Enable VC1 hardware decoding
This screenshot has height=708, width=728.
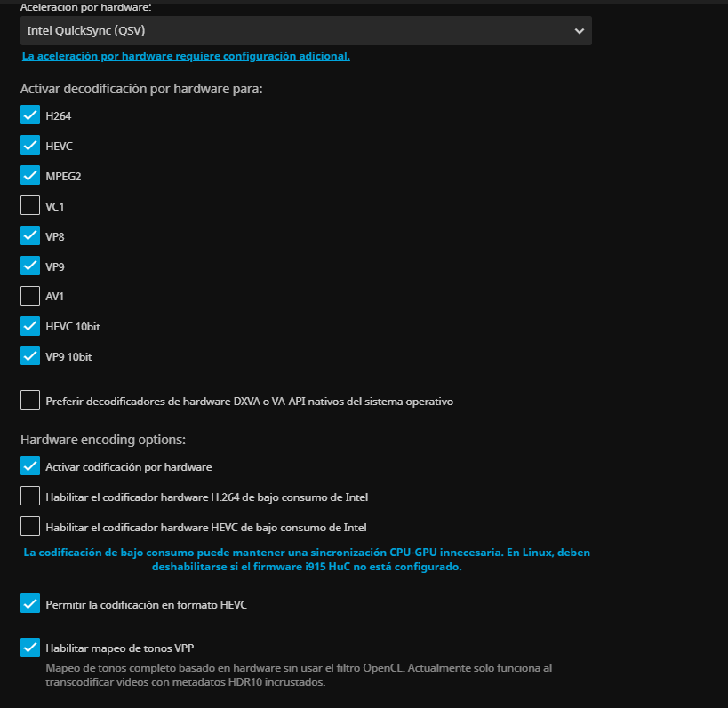(30, 206)
